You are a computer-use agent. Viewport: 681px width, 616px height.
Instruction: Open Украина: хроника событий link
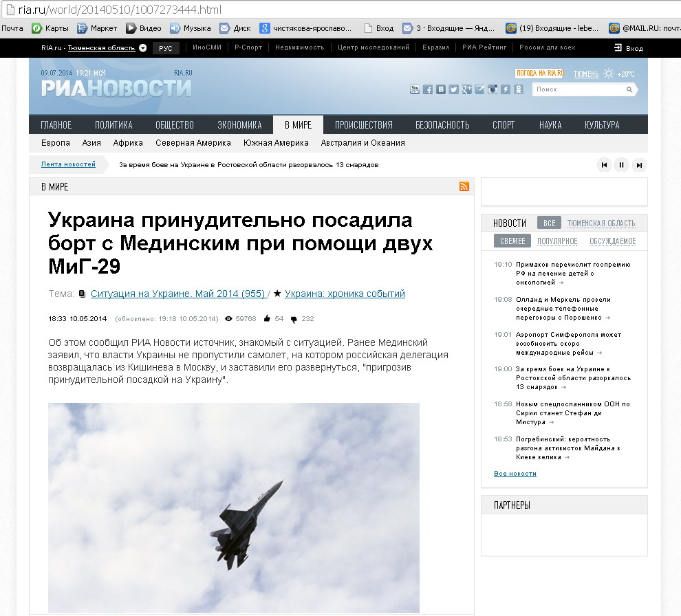point(345,294)
